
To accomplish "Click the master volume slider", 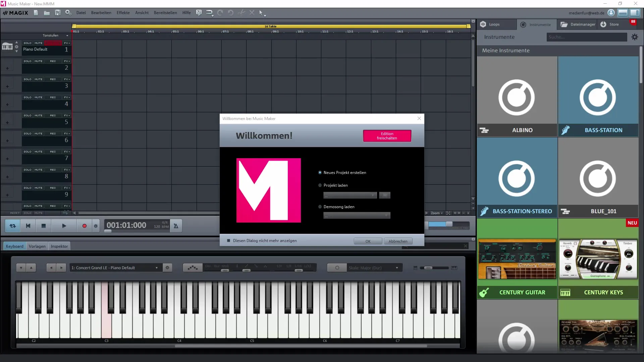I will pyautogui.click(x=449, y=224).
